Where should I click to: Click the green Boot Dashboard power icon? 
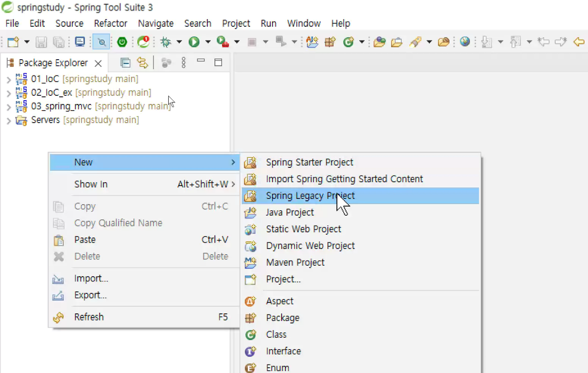(122, 42)
